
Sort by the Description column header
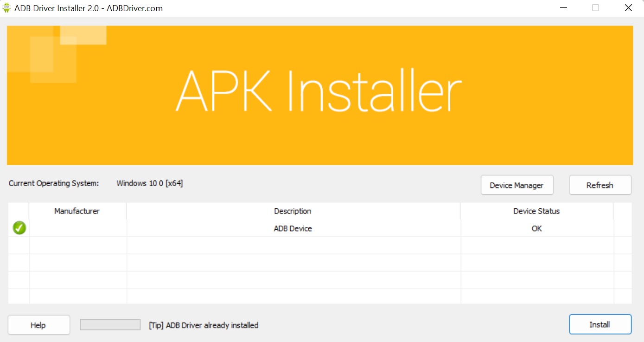tap(293, 211)
